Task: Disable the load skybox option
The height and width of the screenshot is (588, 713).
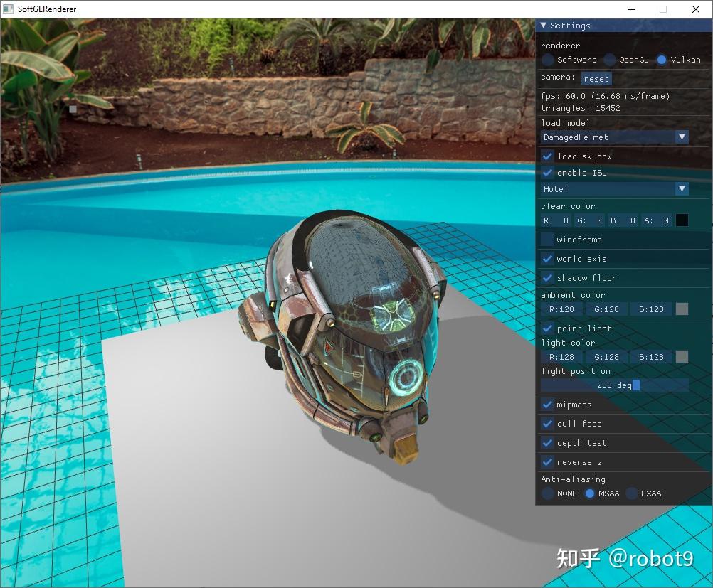Action: [x=546, y=156]
